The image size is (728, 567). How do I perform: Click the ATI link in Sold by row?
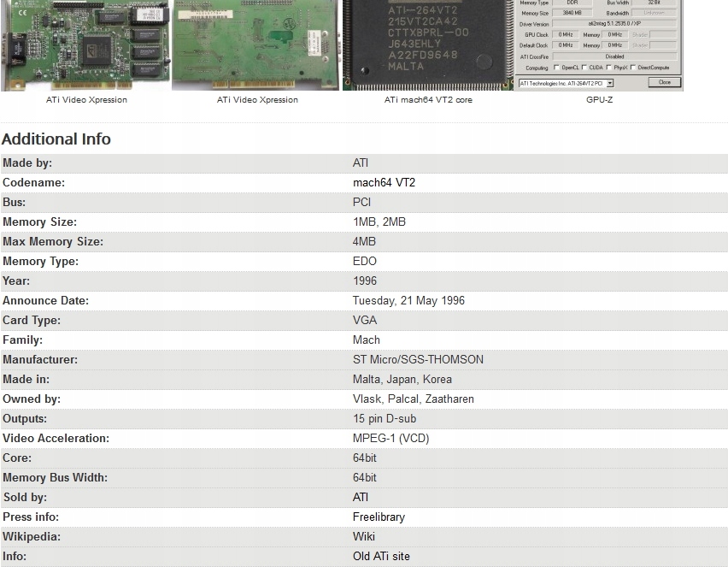coord(361,497)
